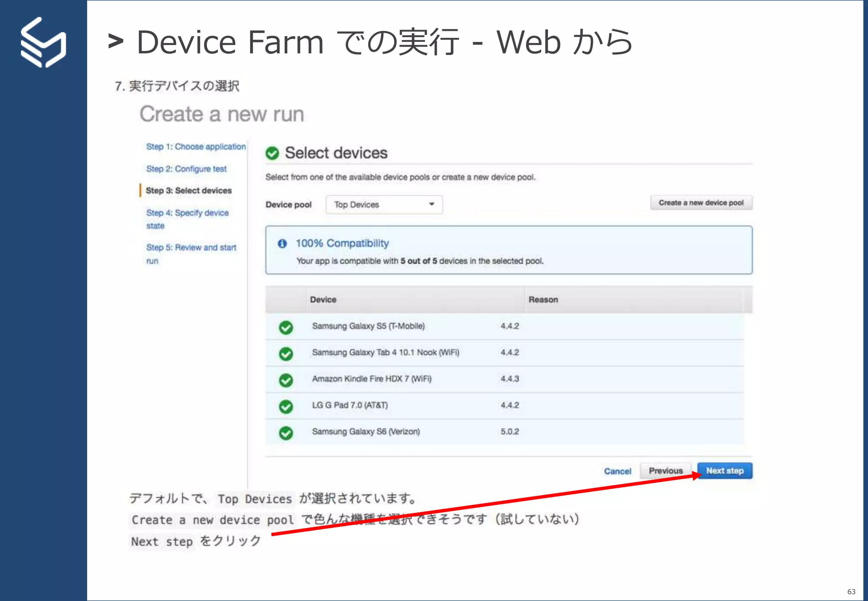Click the check icon for Samsung Galaxy S5 (T-Mobile)
The image size is (868, 601).
pos(286,327)
